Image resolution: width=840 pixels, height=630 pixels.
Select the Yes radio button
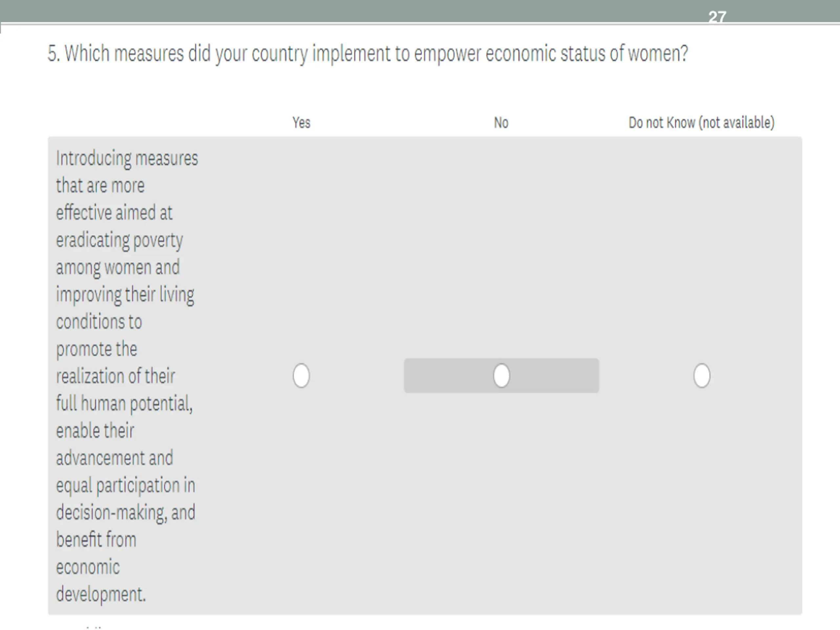coord(301,376)
